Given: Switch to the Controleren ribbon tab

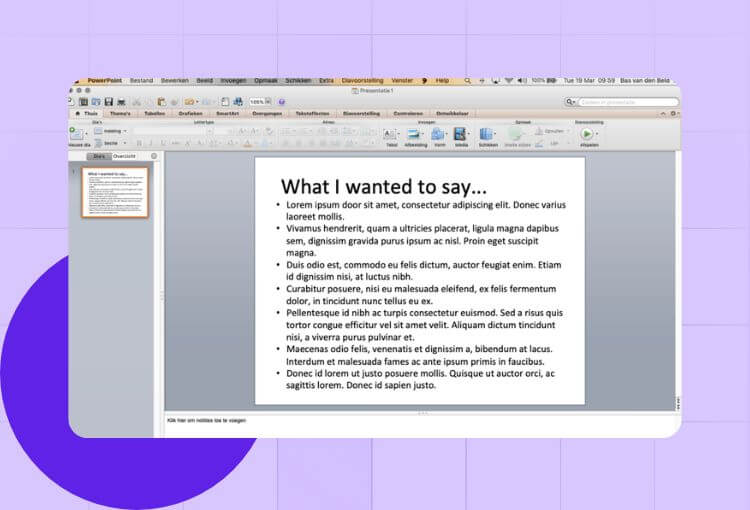Looking at the screenshot, I should 408,113.
